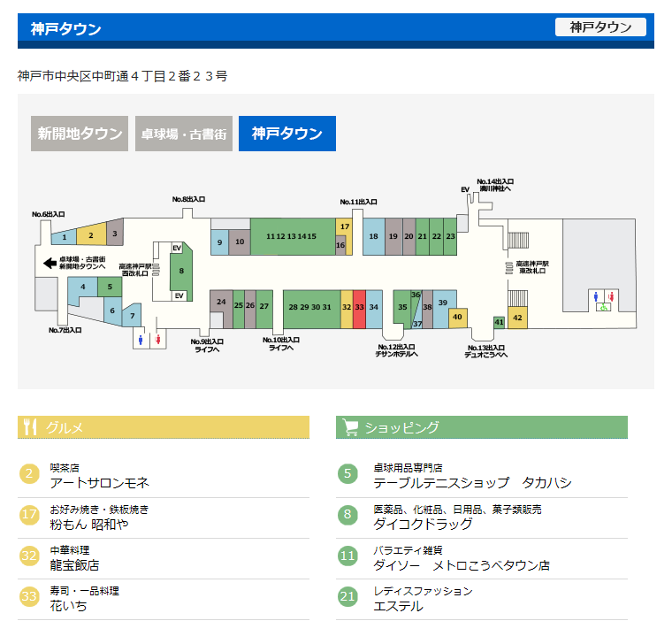Click shop 9 on the floor map
672x621 pixels.
coord(219,242)
